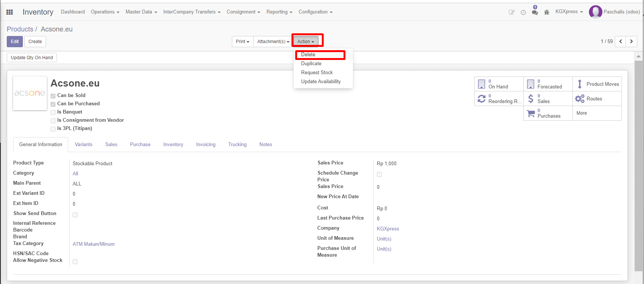This screenshot has height=284, width=644.
Task: Click the debug bug icon
Action: coord(547,12)
